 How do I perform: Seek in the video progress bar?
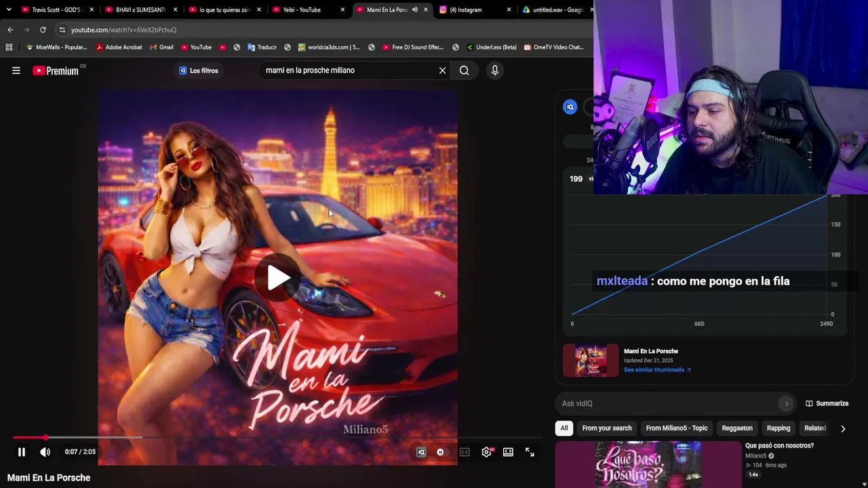[278, 438]
